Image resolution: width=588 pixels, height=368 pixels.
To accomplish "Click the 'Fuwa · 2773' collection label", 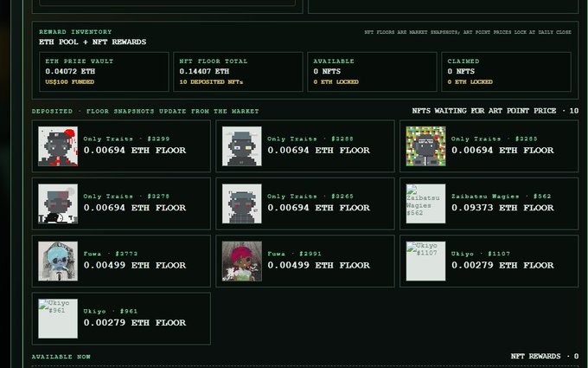I will point(111,254).
